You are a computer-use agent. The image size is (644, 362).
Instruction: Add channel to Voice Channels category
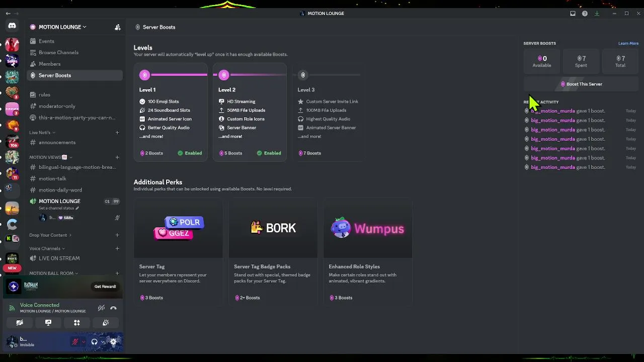pos(117,248)
